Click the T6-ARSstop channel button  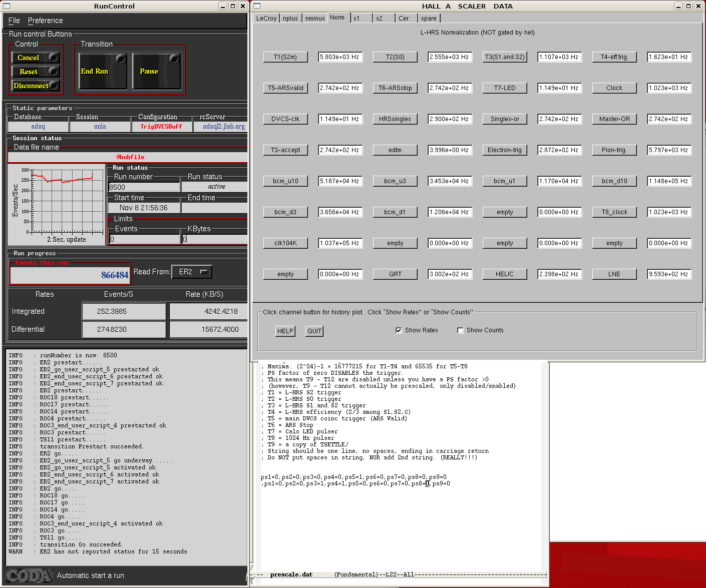(395, 88)
